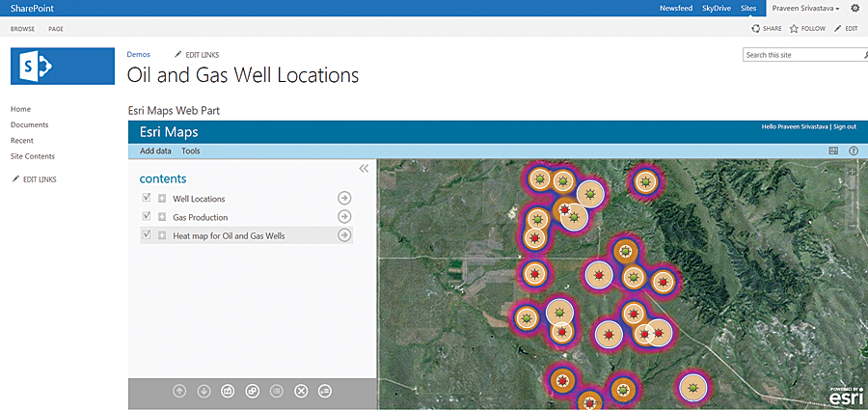Click the SharePoint site logo tile
The width and height of the screenshot is (868, 411).
63,66
